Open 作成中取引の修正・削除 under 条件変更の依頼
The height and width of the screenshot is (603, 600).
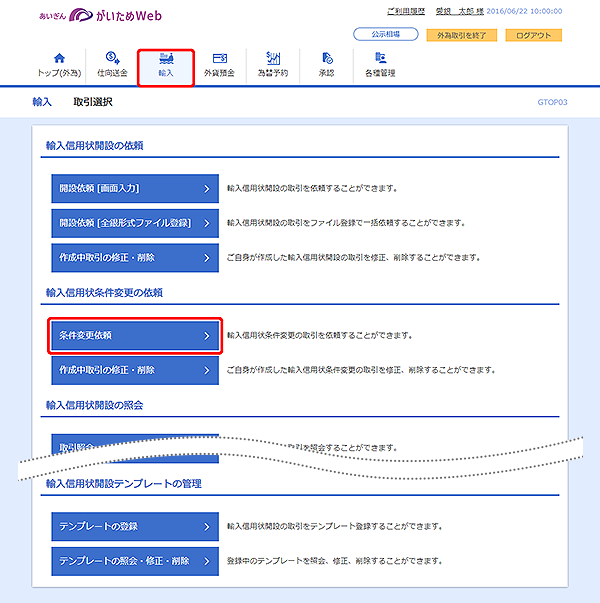coord(135,370)
